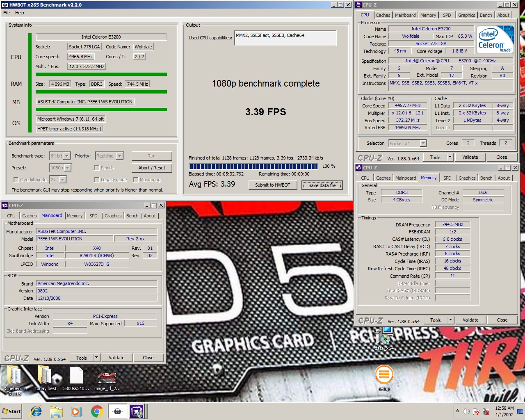Toggle the Monitoring checkbox

[x=136, y=180]
